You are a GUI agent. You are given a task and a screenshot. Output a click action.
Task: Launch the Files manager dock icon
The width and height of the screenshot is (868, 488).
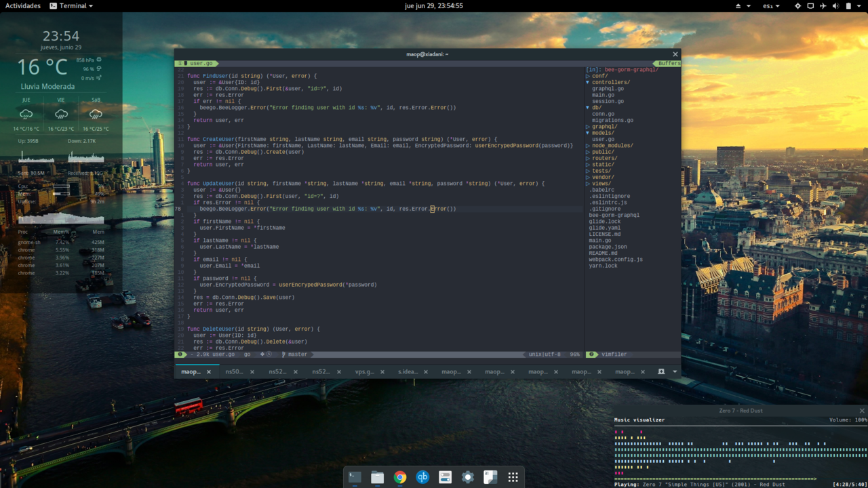pos(378,477)
